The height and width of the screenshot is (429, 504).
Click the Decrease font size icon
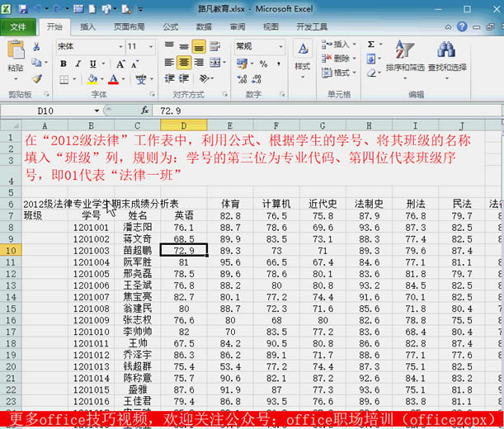click(134, 64)
